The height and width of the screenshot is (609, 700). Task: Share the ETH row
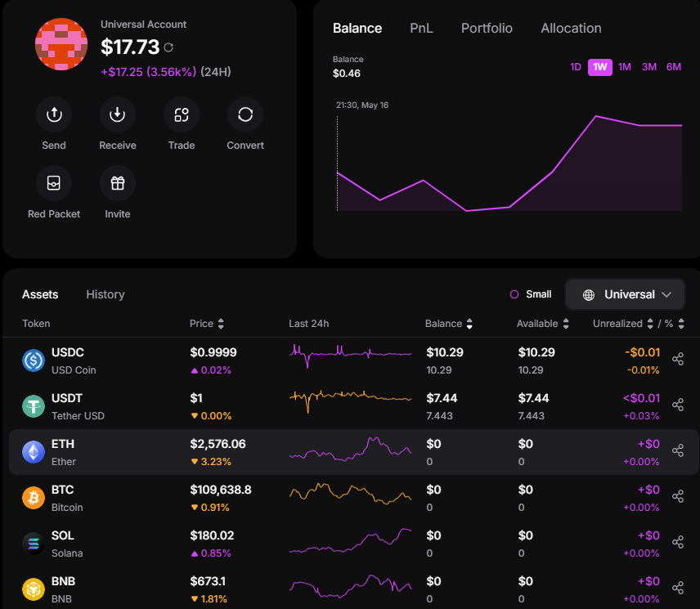pos(678,450)
